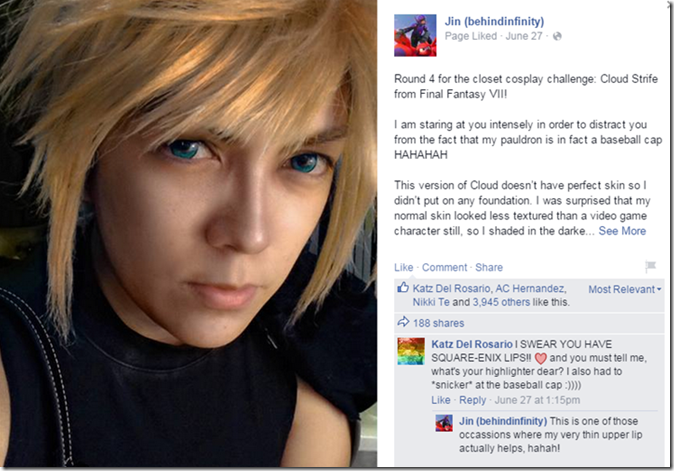Like the post
The height and width of the screenshot is (471, 674).
click(x=403, y=267)
